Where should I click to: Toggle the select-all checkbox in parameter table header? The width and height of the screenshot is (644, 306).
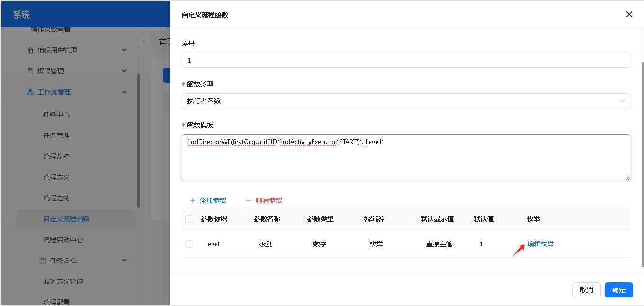[x=189, y=219]
